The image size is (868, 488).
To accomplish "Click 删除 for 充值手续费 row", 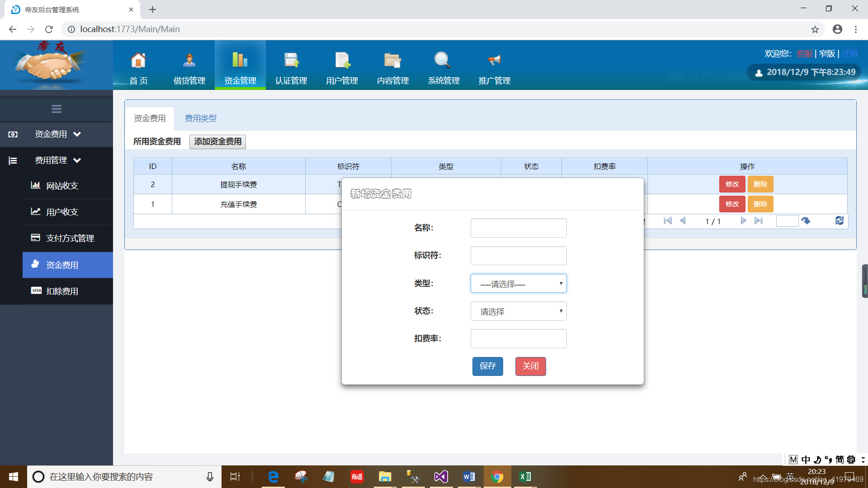I will coord(760,204).
